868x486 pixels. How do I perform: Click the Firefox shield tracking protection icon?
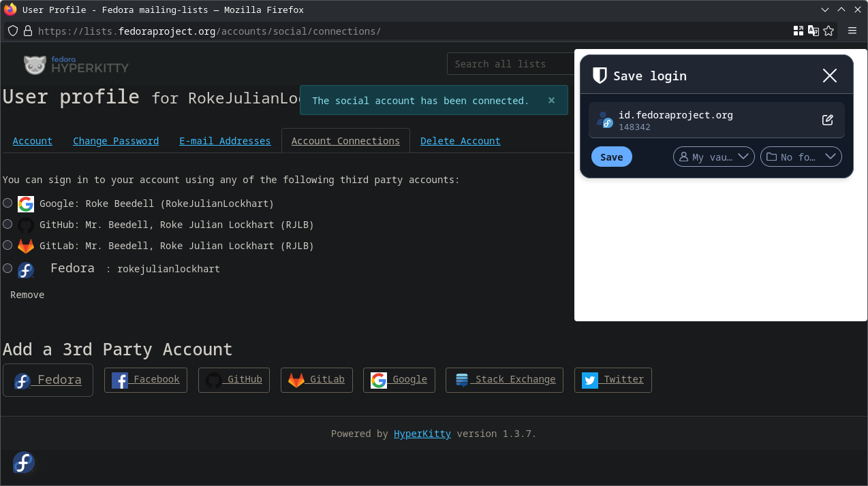tap(13, 31)
